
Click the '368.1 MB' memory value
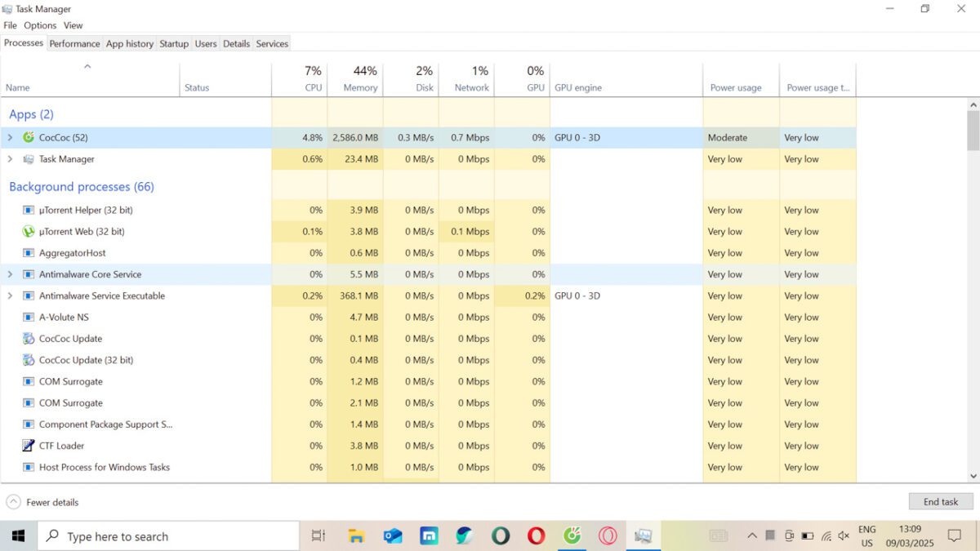click(x=359, y=295)
